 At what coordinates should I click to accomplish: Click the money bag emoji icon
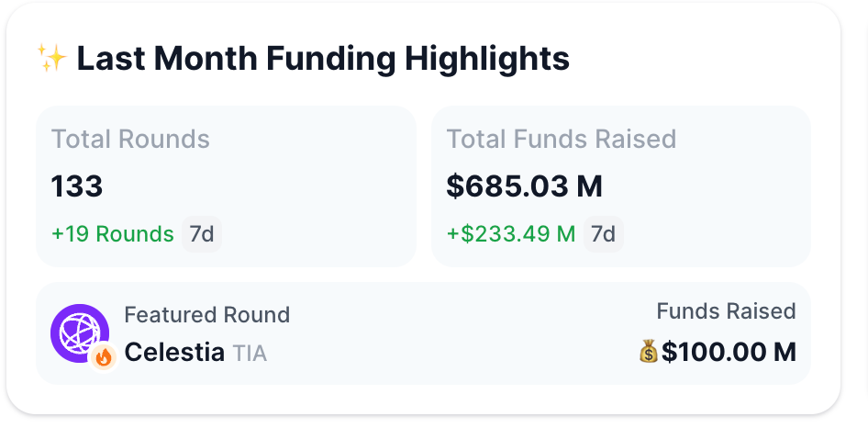648,352
